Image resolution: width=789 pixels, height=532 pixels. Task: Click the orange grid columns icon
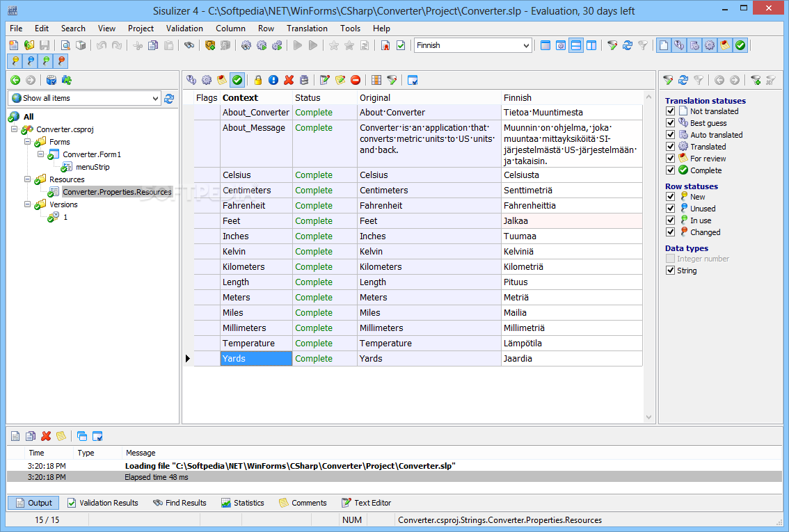(376, 80)
